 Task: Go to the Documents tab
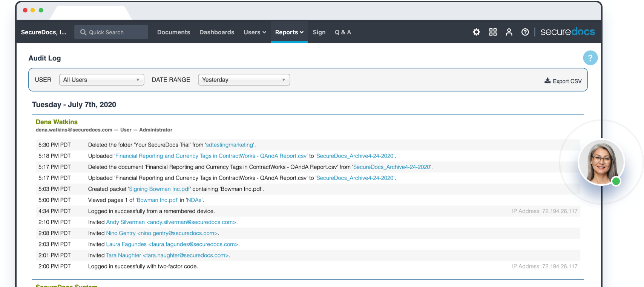click(x=173, y=32)
